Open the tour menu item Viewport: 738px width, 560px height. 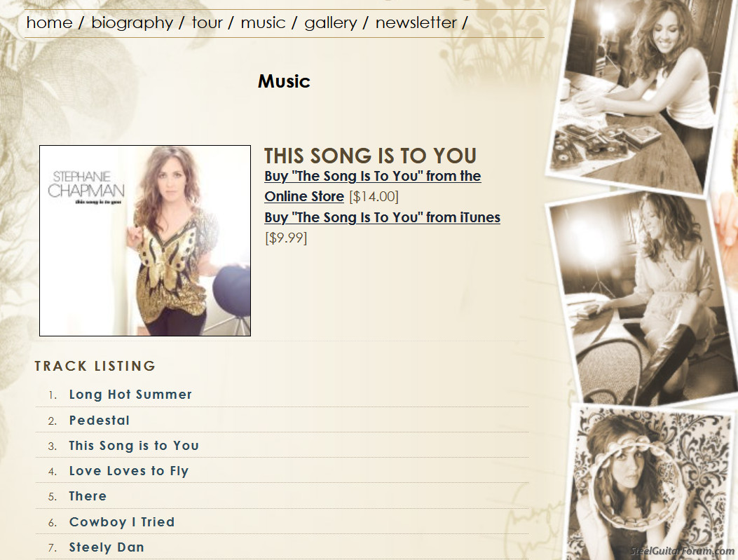click(x=207, y=22)
